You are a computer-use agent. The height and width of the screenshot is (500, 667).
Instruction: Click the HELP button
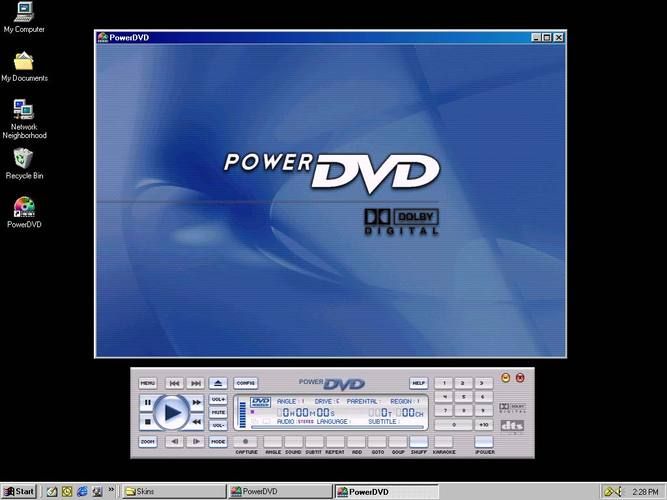[418, 383]
